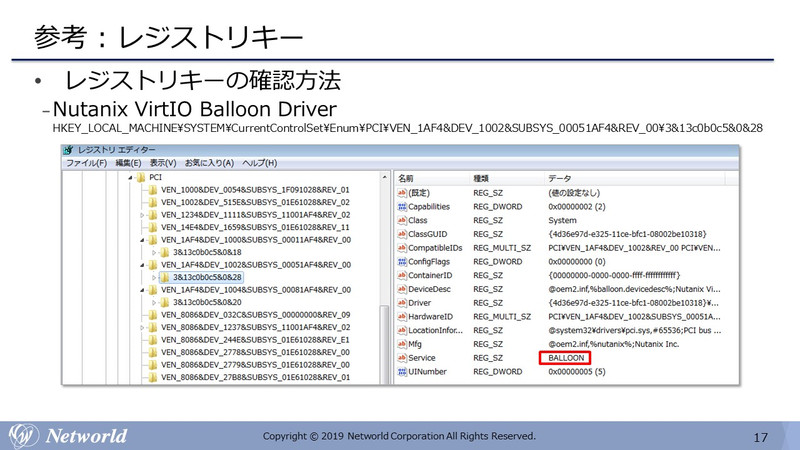Click the Mfg value icon

click(x=402, y=344)
